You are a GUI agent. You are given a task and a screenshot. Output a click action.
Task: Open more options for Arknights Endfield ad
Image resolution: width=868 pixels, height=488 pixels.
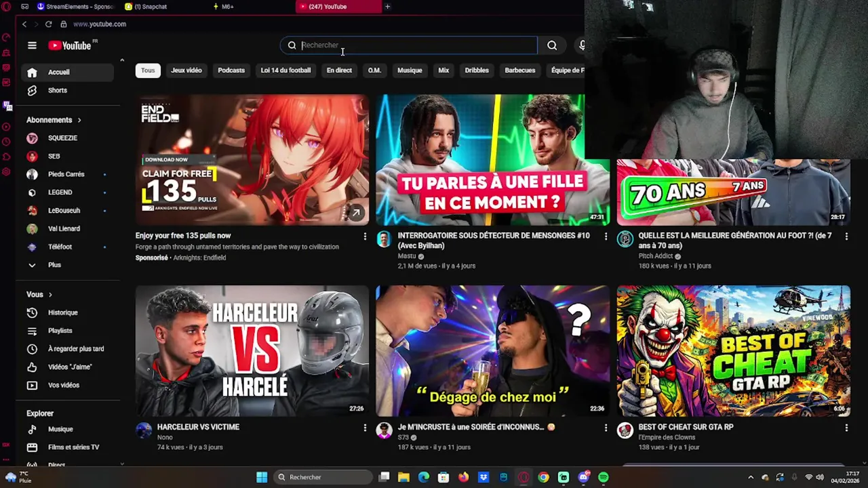click(x=365, y=237)
